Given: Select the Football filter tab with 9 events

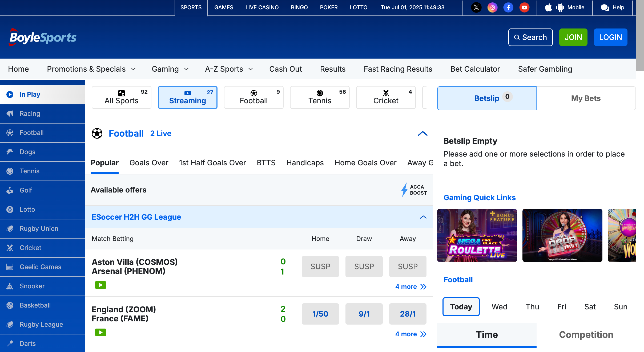Looking at the screenshot, I should point(254,97).
